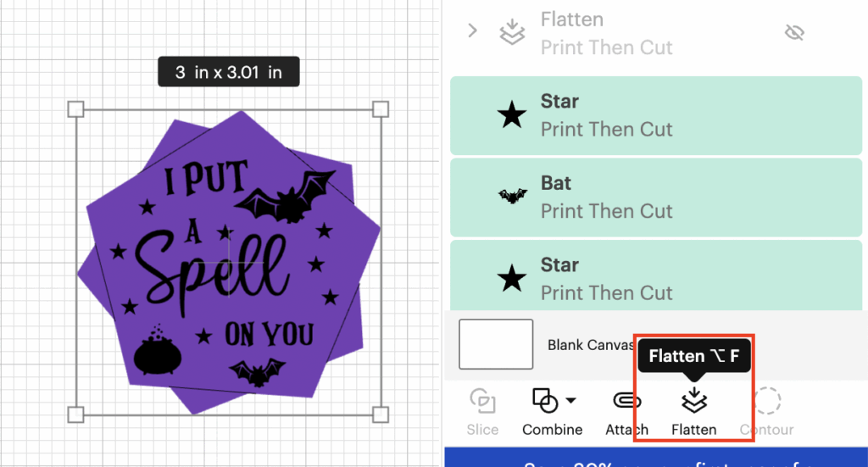The width and height of the screenshot is (868, 467).
Task: Click the Slice tool icon
Action: pos(482,400)
